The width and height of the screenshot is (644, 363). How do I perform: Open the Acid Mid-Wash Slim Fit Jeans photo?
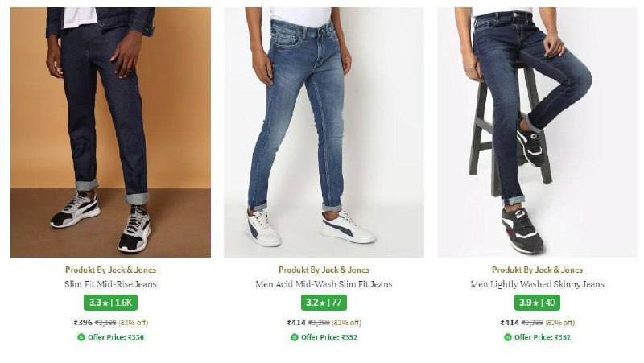[324, 132]
